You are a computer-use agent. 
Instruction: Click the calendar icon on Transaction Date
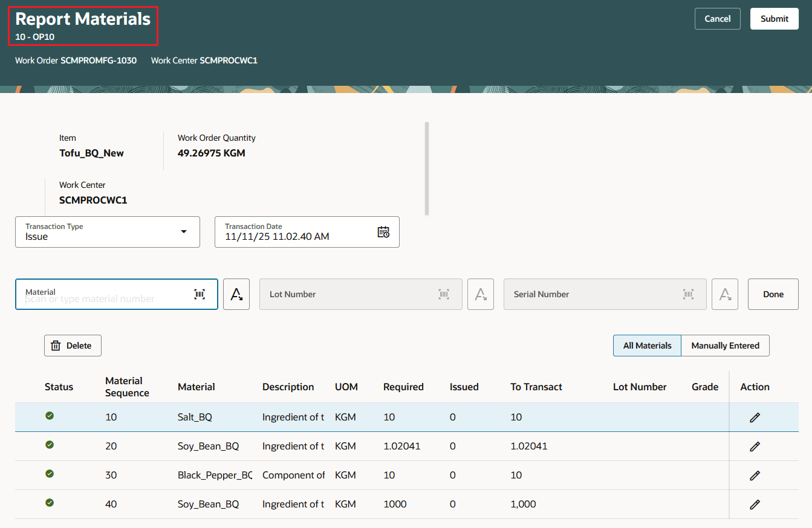coord(383,231)
